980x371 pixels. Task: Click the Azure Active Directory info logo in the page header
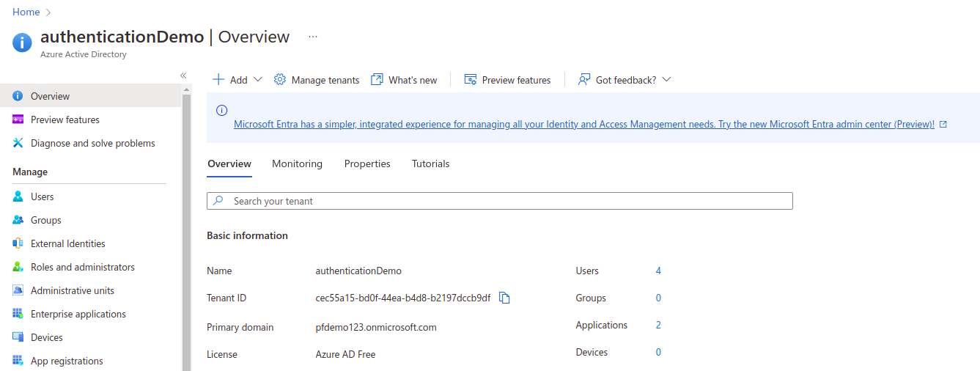pos(22,43)
